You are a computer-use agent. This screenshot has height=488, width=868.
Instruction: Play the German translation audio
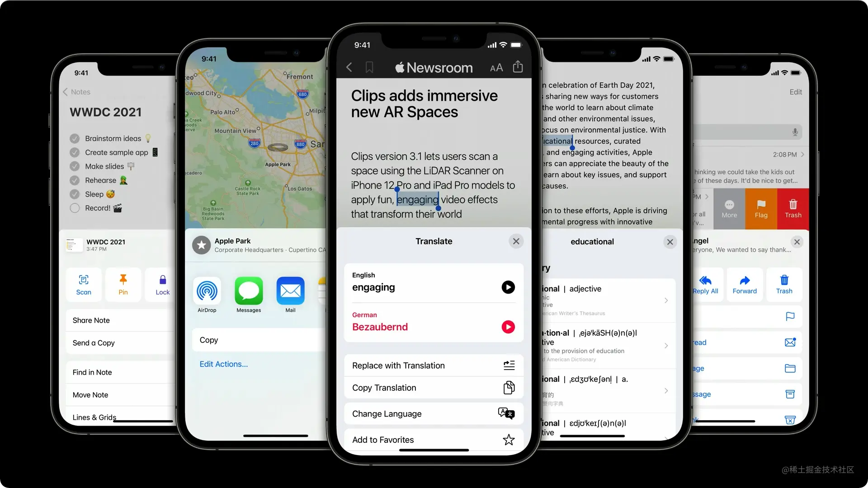point(507,327)
